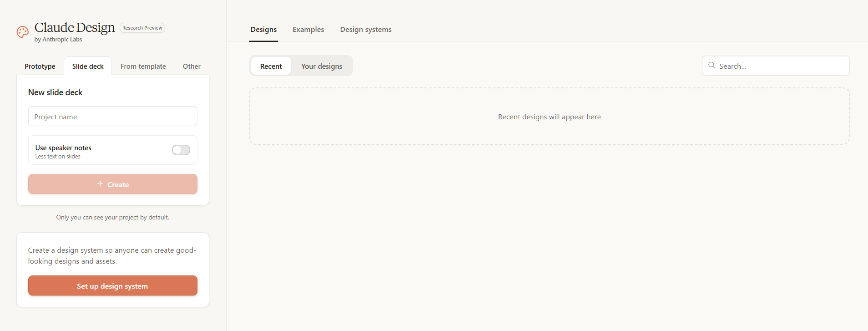This screenshot has width=868, height=331.
Task: Click the magnifying glass search icon
Action: (x=712, y=66)
